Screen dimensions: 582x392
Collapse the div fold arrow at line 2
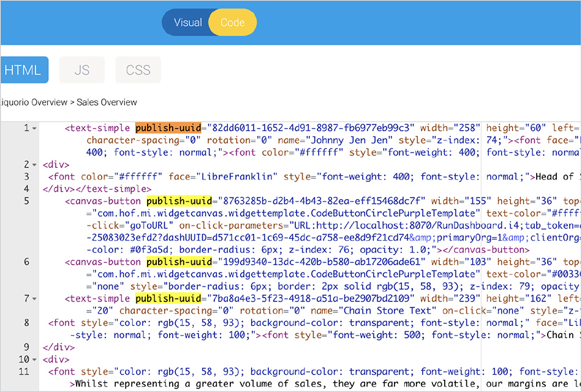tap(34, 165)
